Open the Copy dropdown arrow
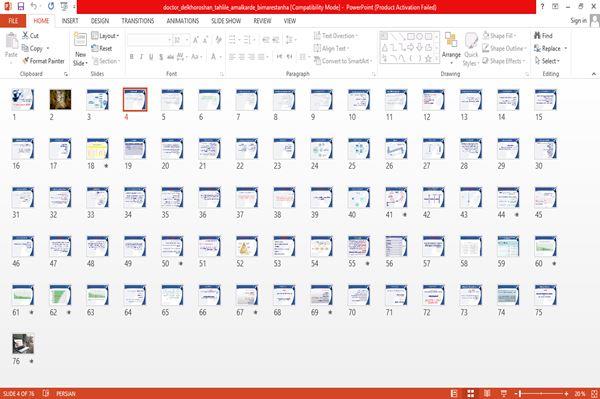Image resolution: width=600 pixels, height=399 pixels. 48,48
